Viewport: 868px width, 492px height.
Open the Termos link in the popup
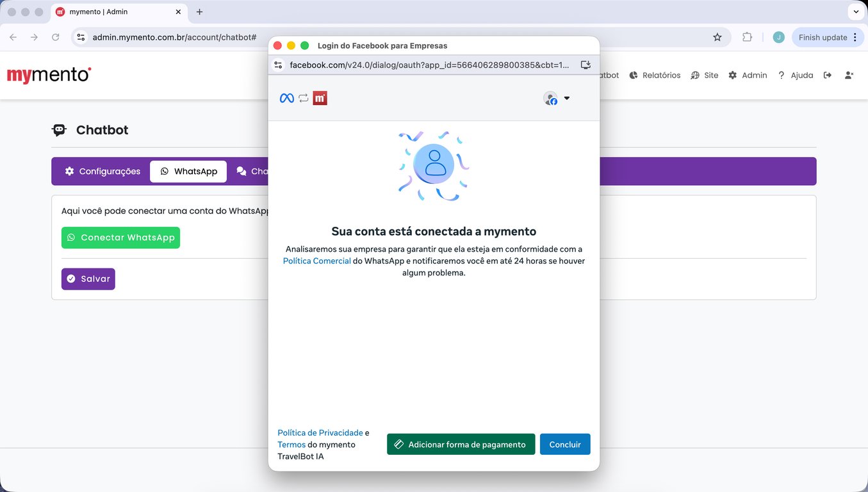(x=291, y=445)
